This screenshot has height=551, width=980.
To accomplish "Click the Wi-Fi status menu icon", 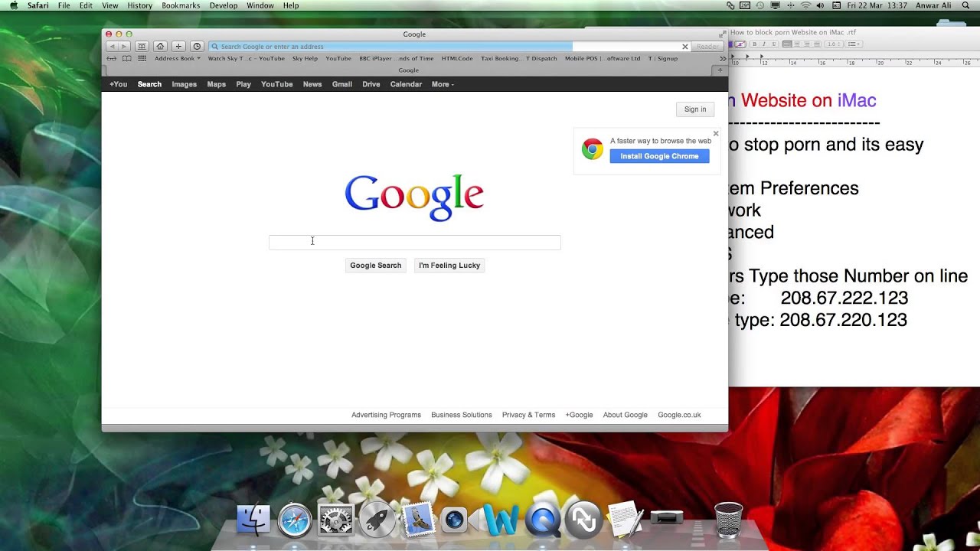I will (805, 5).
